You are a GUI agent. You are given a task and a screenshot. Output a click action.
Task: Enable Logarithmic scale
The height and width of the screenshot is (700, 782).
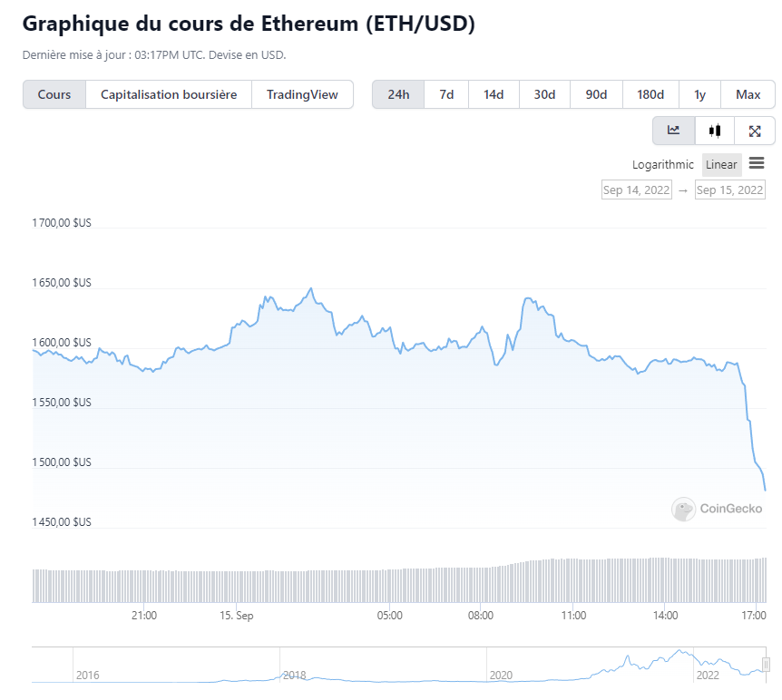point(663,164)
